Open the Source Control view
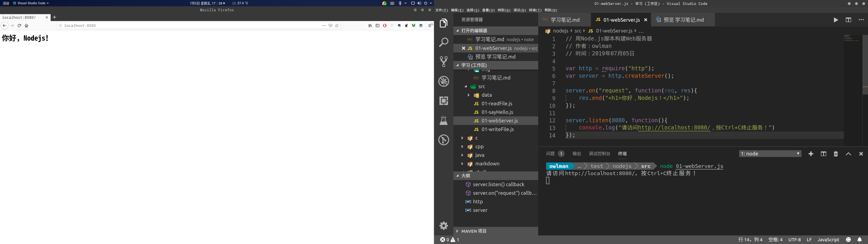The width and height of the screenshot is (868, 244). coord(444,62)
